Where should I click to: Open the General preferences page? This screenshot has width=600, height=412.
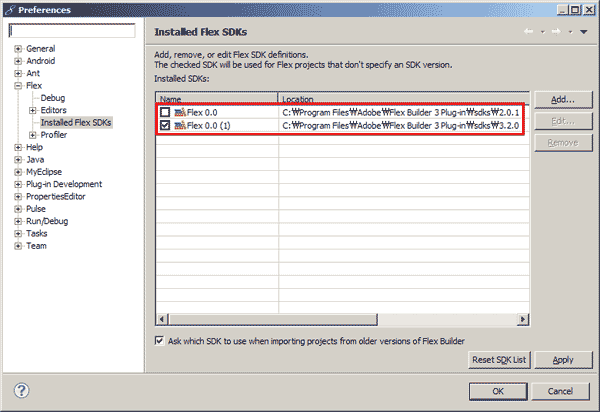(41, 49)
